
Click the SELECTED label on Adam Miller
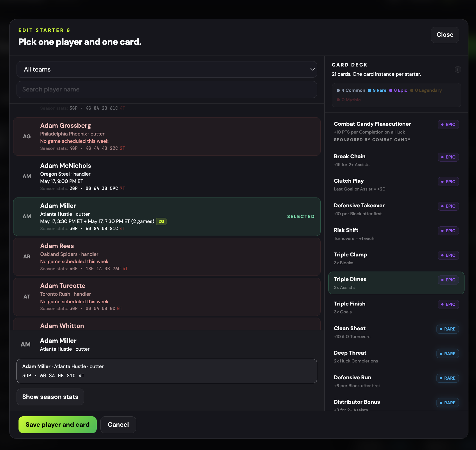301,217
